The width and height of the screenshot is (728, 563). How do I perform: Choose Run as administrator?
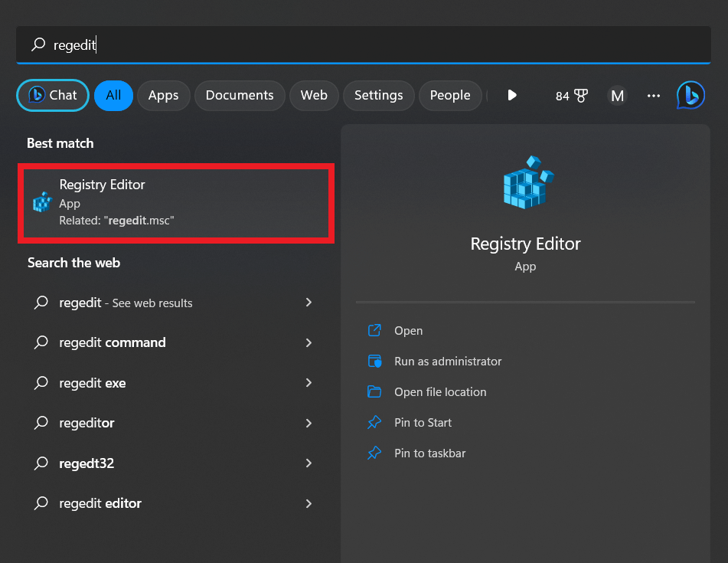point(448,361)
